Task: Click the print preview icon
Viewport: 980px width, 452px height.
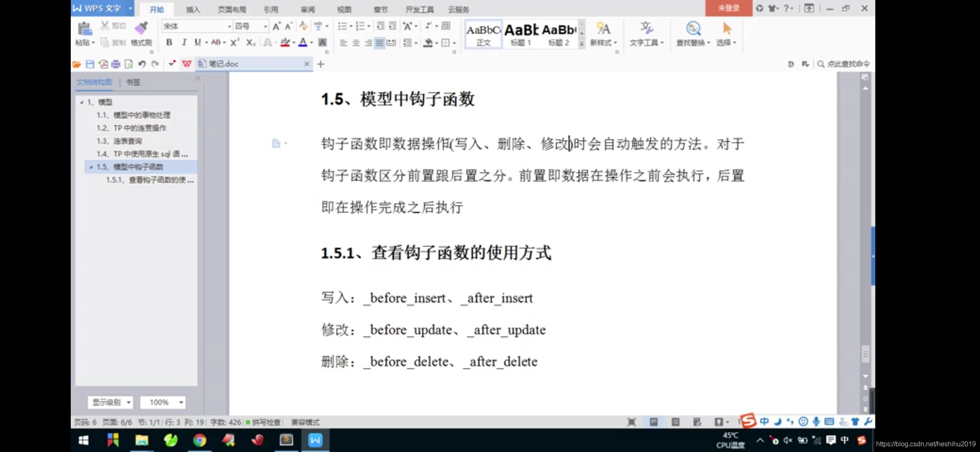Action: [129, 64]
